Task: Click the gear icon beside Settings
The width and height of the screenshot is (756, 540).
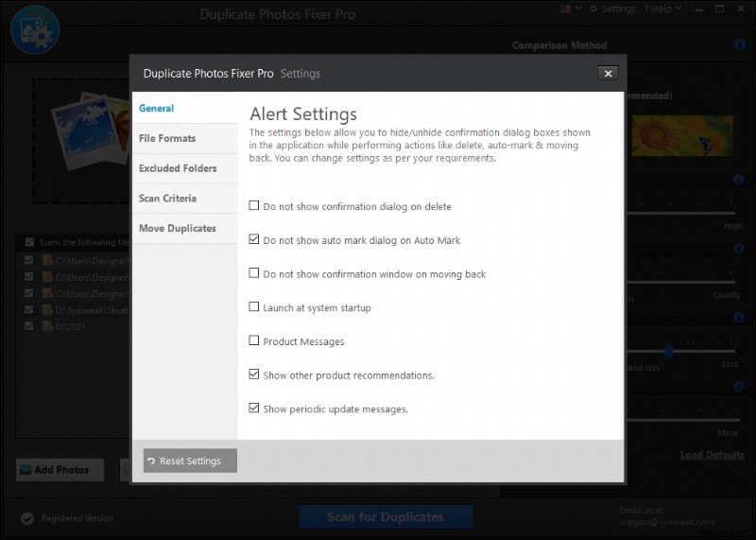Action: coord(593,9)
